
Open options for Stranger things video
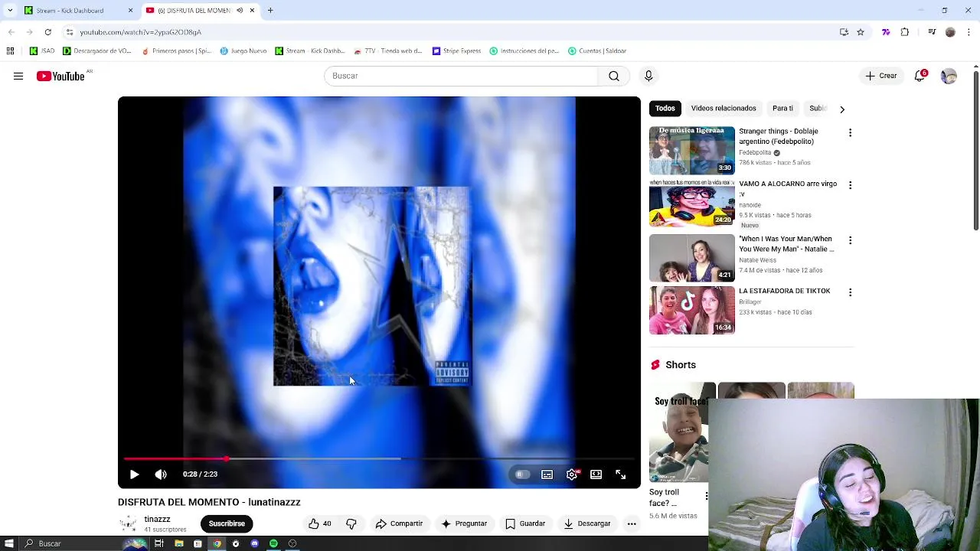tap(850, 133)
